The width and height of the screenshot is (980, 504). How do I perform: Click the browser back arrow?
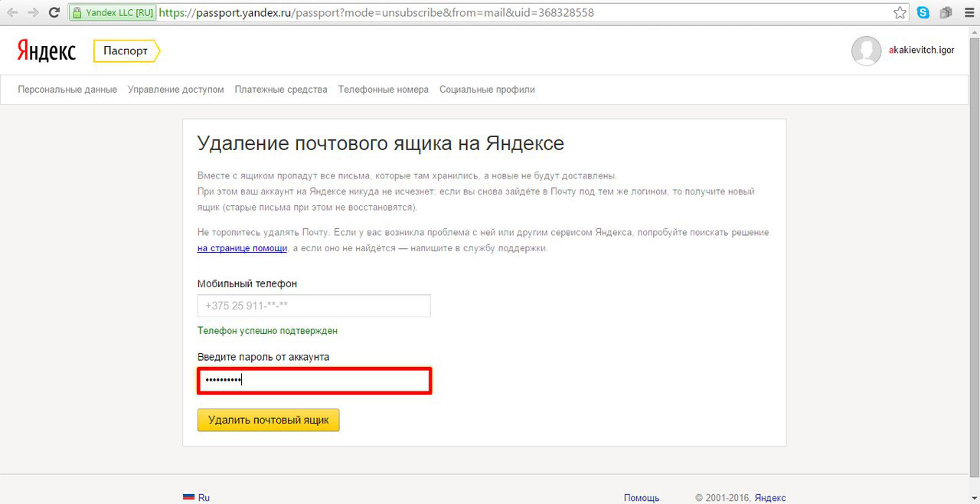pos(12,13)
